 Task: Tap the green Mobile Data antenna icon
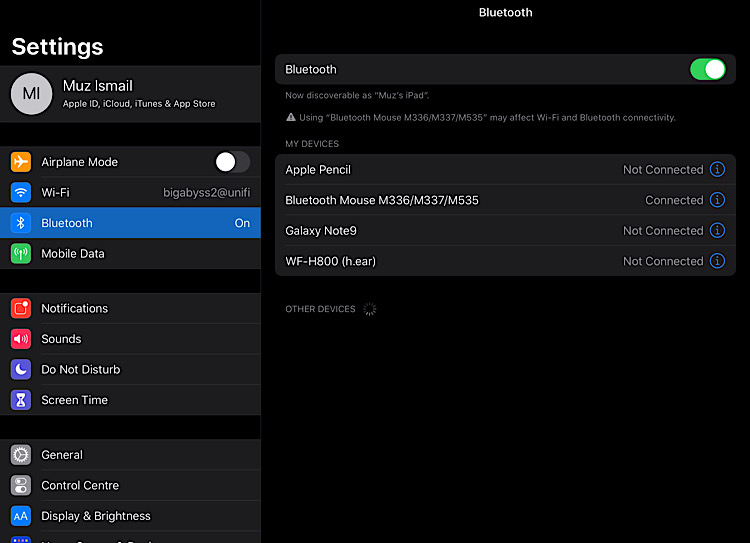point(21,254)
